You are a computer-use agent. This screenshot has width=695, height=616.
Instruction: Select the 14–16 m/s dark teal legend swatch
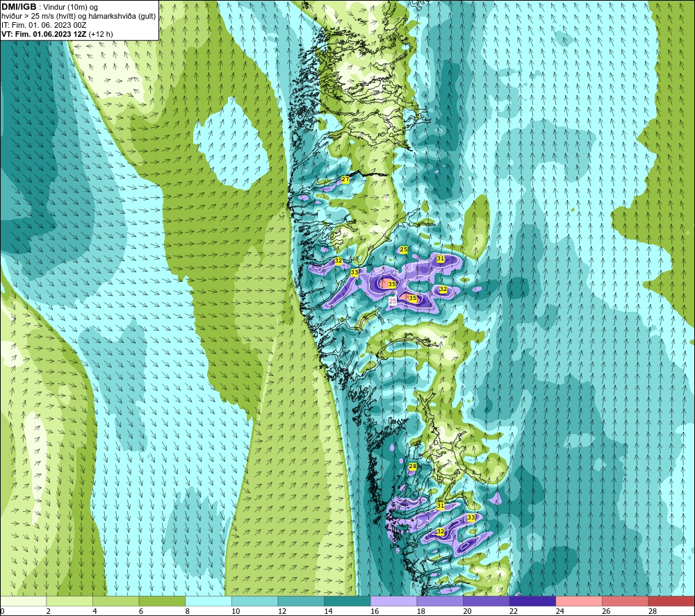point(347,601)
